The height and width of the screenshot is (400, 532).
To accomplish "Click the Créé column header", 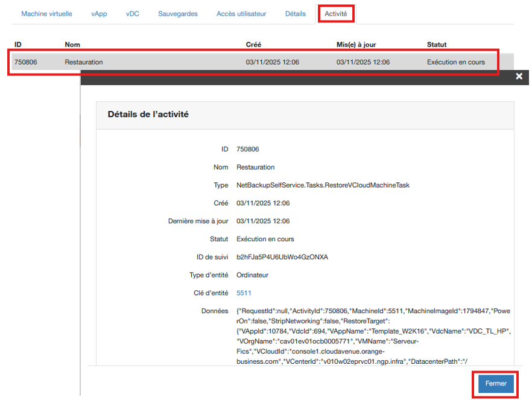I will point(253,45).
